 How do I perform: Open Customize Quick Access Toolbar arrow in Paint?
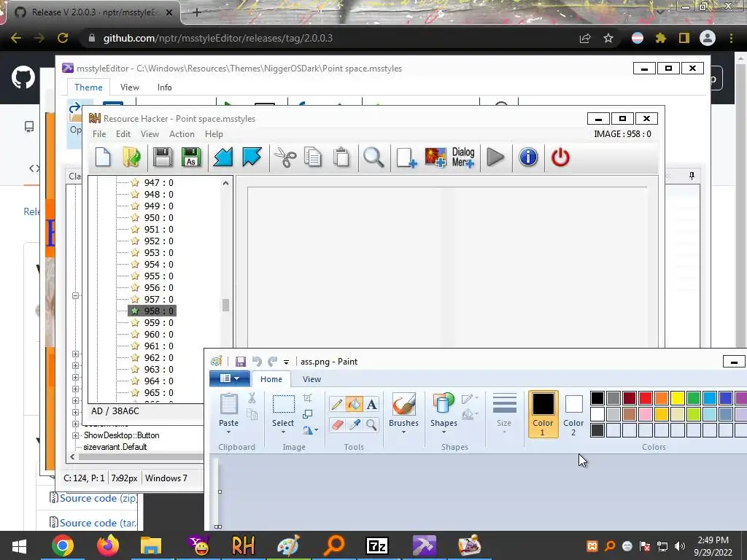(x=286, y=362)
